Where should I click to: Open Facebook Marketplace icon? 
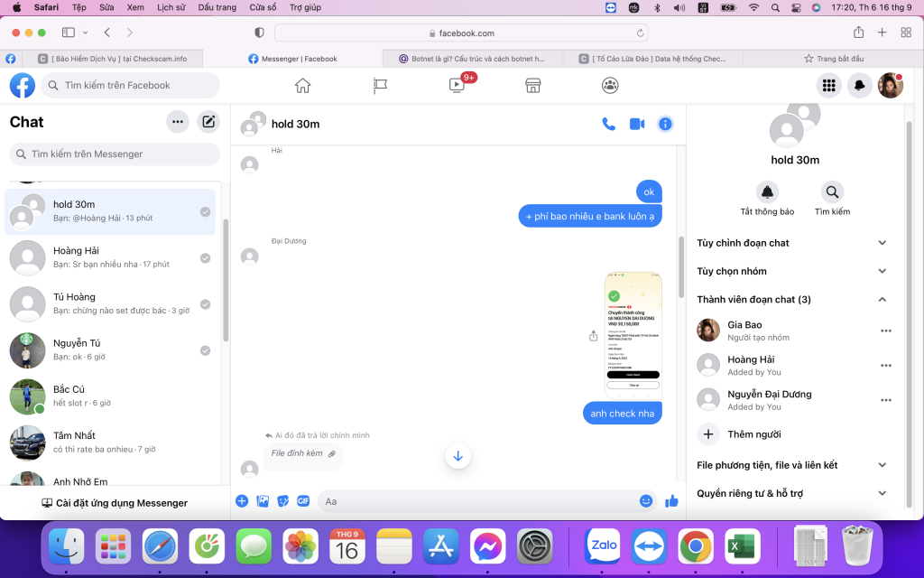point(533,86)
